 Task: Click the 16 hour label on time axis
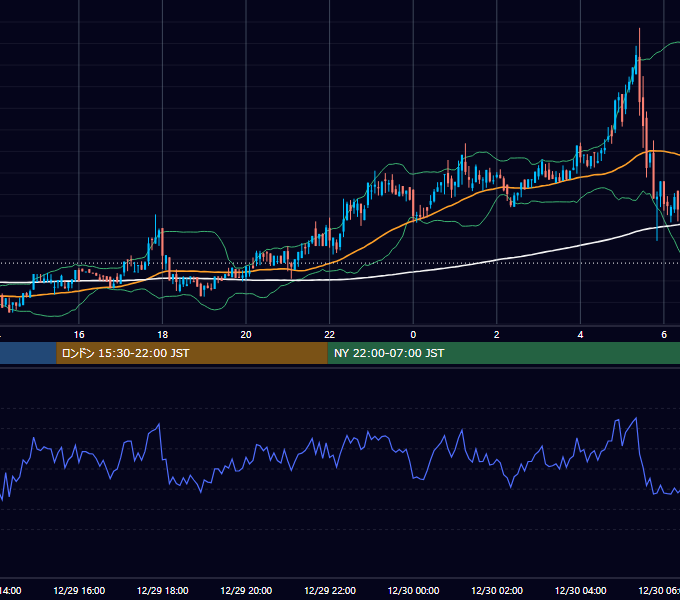click(x=79, y=335)
